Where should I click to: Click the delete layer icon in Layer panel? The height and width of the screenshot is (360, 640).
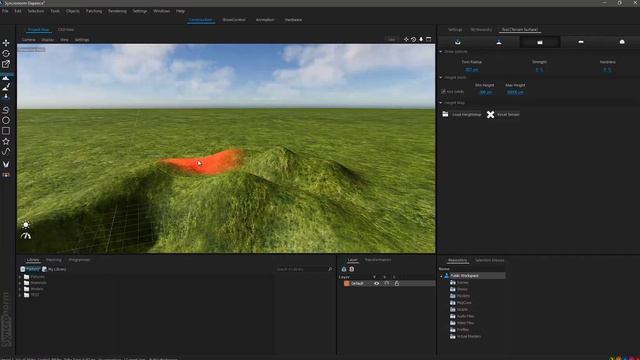tap(351, 269)
